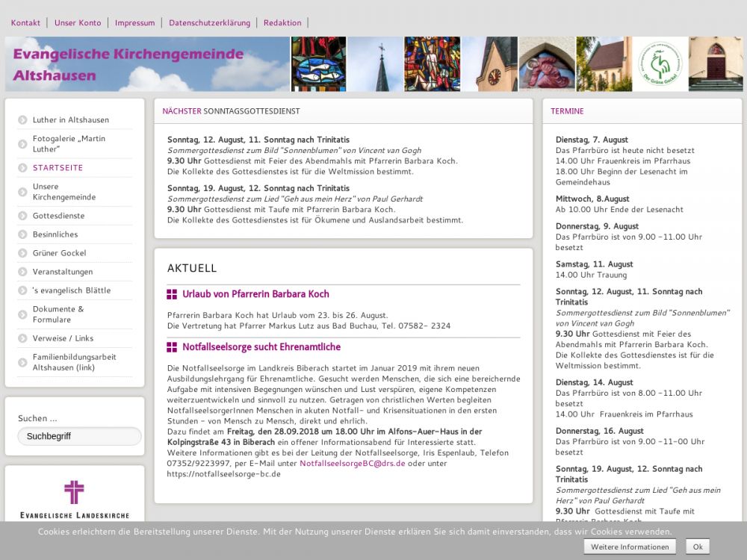The height and width of the screenshot is (560, 747).
Task: Click the bullet icon next to Besinnliches
Action: pyautogui.click(x=22, y=234)
